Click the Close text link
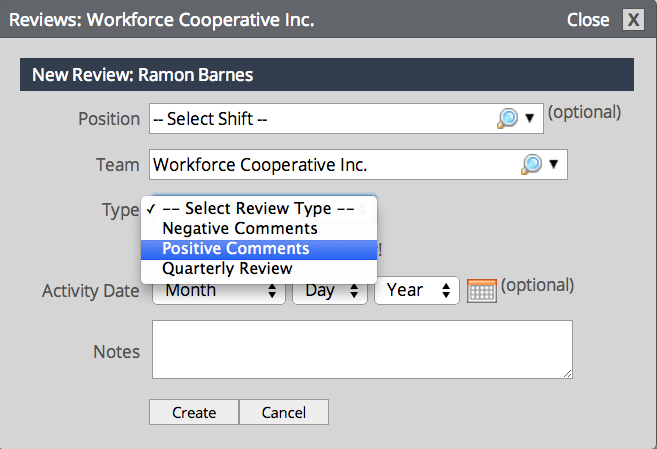Screen dimensions: 657x449 pyautogui.click(x=588, y=20)
